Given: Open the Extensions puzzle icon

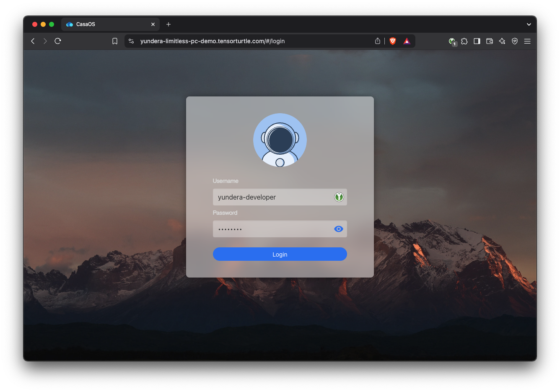Looking at the screenshot, I should click(x=464, y=41).
